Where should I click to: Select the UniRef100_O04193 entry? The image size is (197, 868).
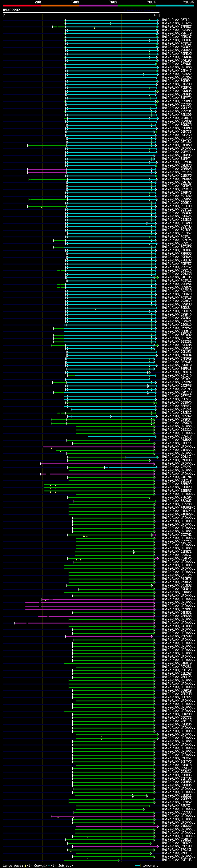tap(176, 61)
